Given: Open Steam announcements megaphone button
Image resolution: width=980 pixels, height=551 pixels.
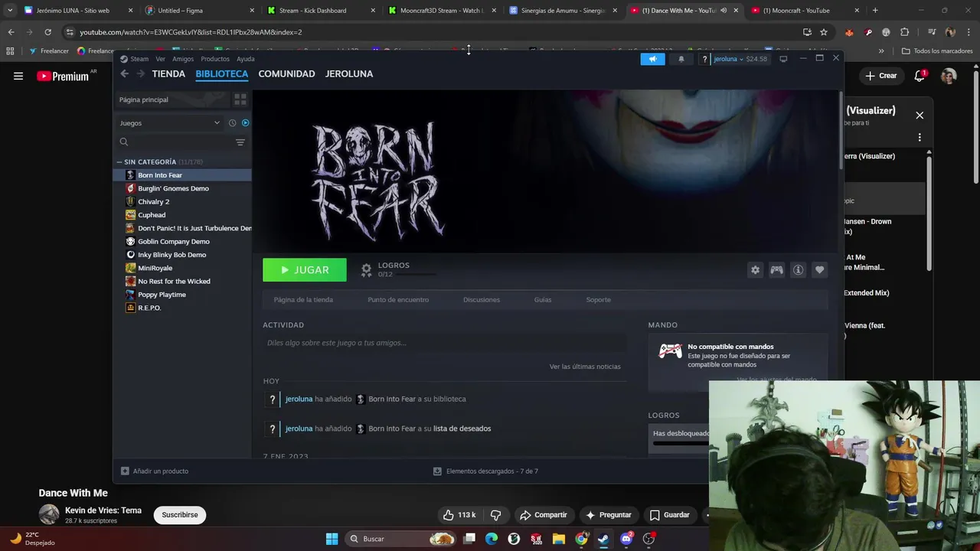Looking at the screenshot, I should (652, 59).
